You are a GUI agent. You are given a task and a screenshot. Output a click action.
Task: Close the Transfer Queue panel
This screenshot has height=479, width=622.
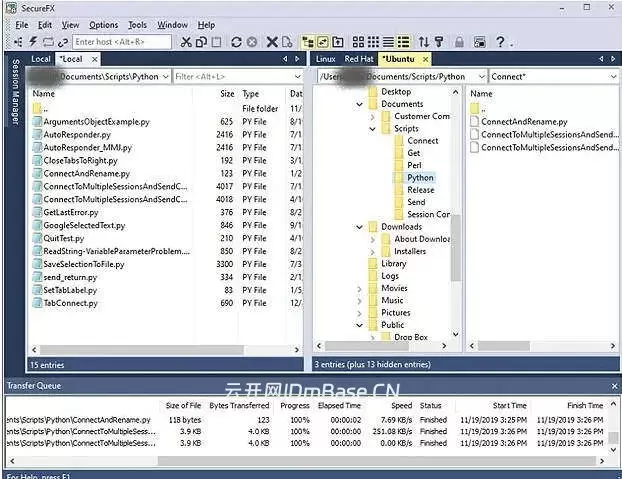[x=614, y=386]
